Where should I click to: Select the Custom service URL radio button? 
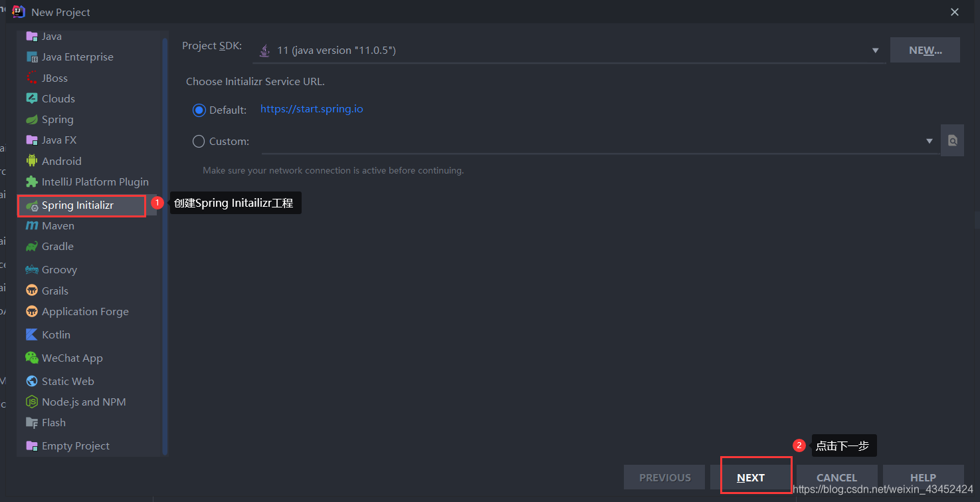click(199, 141)
